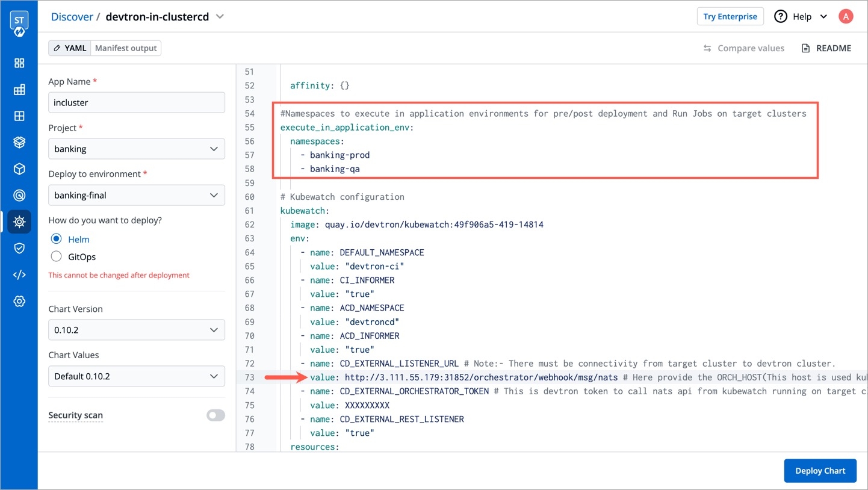The width and height of the screenshot is (868, 490).
Task: Click 'CD_EXTERNAL_REST_LISTENER' on line 76
Action: tap(402, 418)
